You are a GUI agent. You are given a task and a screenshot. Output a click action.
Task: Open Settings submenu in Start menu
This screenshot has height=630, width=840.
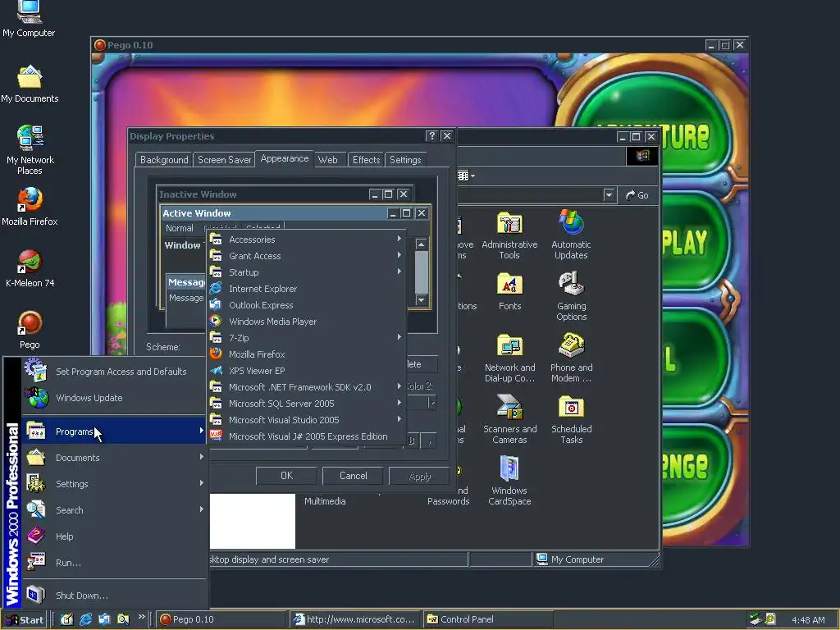[x=114, y=484]
